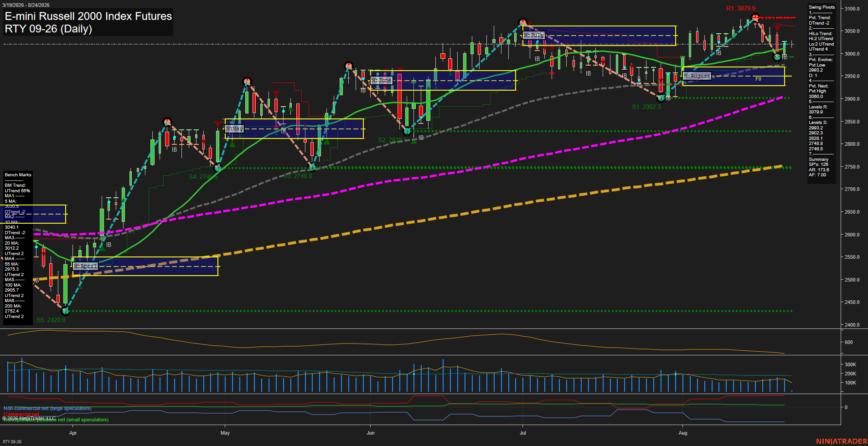
Task: Click the 2750.0 price axis label
Action: [852, 167]
